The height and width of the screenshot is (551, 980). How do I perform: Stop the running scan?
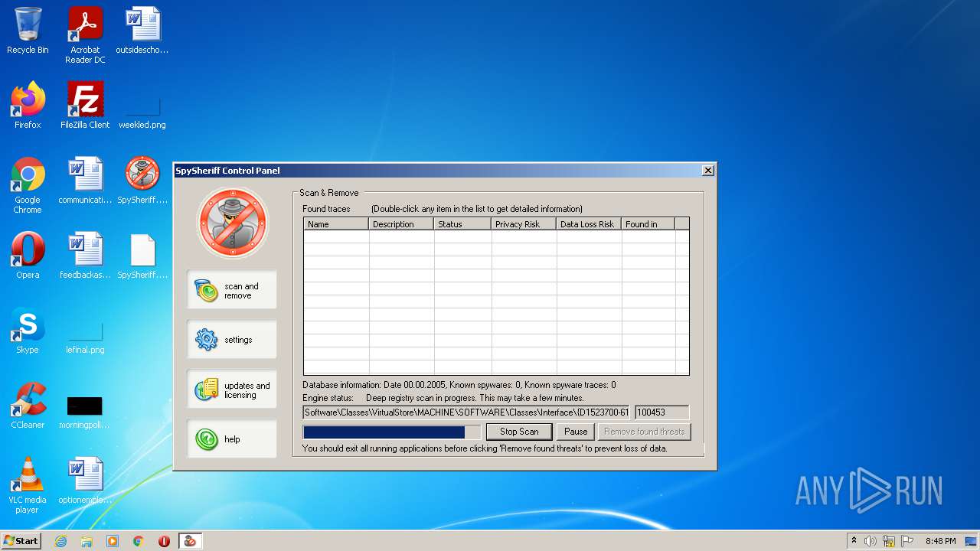click(x=519, y=432)
